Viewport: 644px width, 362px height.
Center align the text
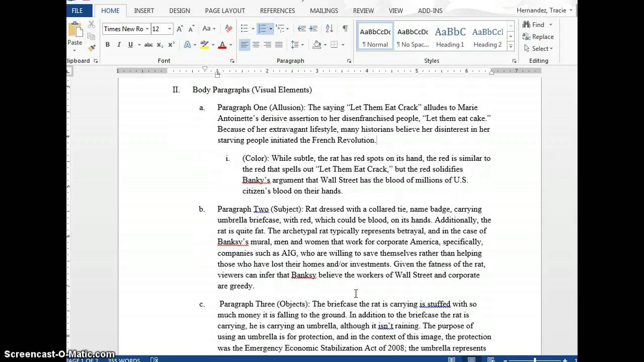pyautogui.click(x=256, y=45)
